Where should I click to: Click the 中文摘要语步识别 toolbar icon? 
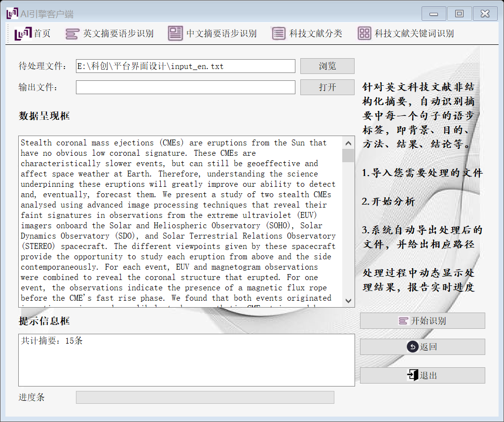[175, 34]
